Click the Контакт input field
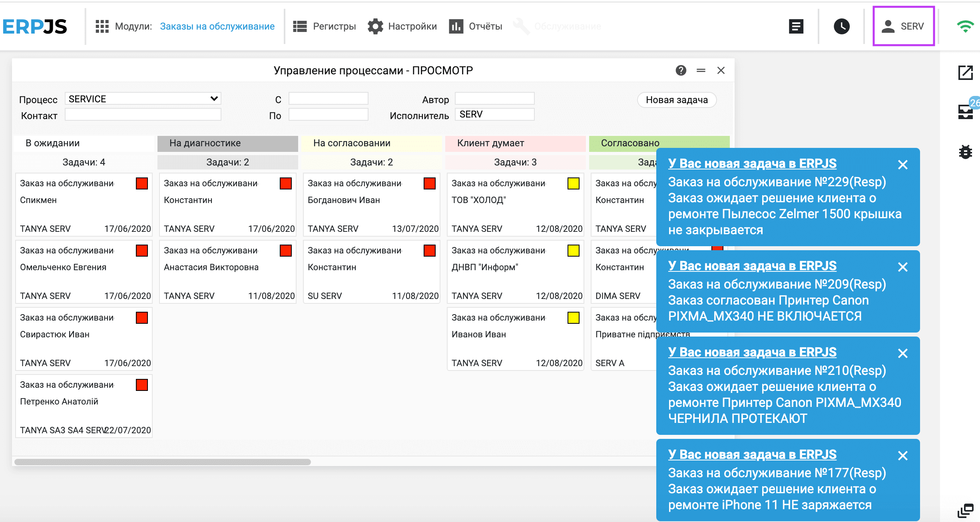The image size is (980, 522). coord(143,115)
